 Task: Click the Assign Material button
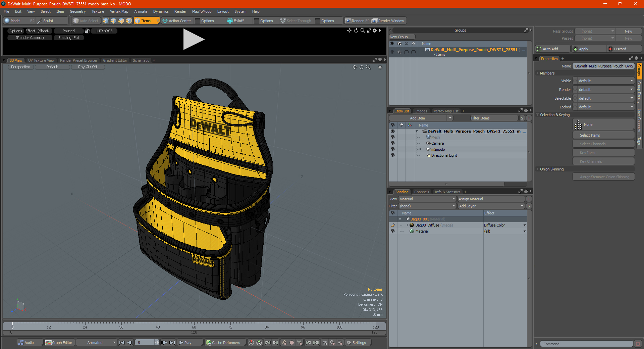click(491, 199)
